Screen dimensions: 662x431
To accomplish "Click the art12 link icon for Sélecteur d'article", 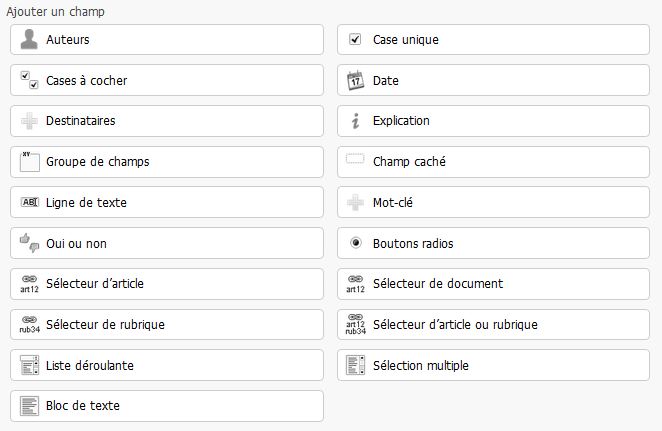I will pos(29,284).
